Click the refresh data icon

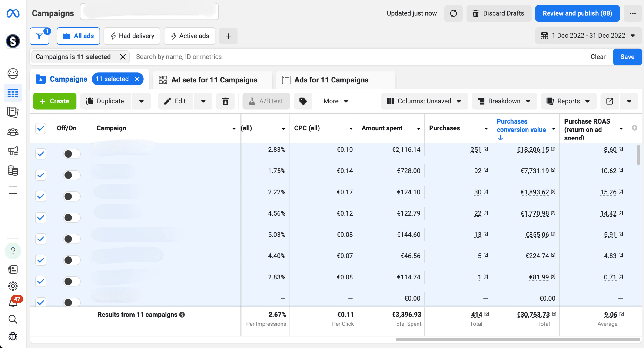(453, 13)
